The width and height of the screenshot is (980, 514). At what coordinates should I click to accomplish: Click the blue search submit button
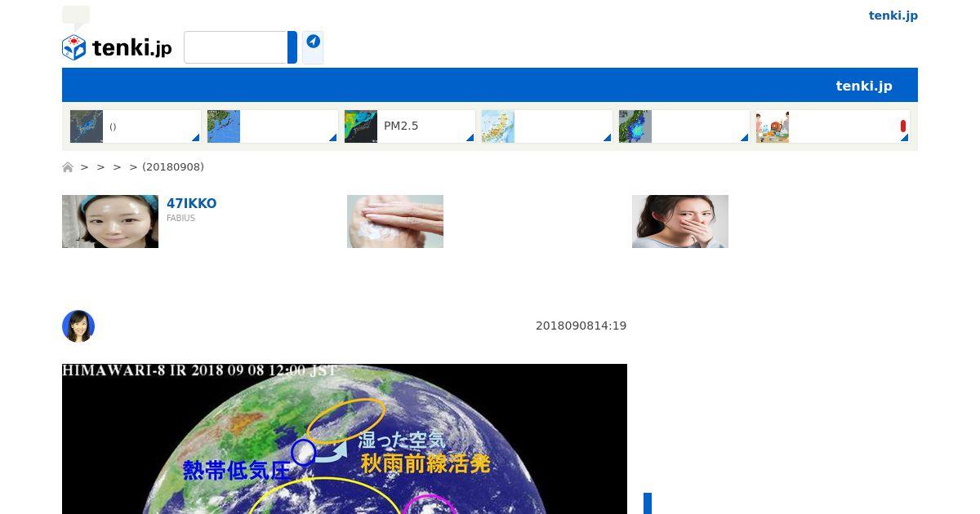292,47
